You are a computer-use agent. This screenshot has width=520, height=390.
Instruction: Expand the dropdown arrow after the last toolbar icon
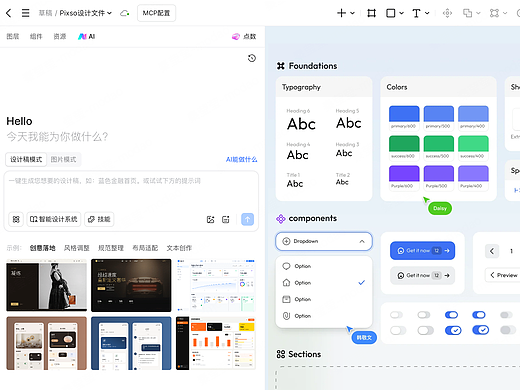(505, 13)
